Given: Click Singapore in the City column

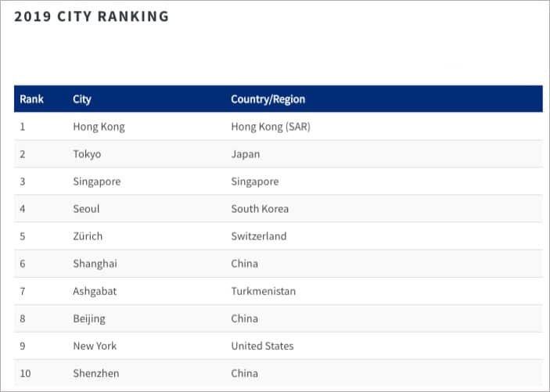Looking at the screenshot, I should click(97, 182).
